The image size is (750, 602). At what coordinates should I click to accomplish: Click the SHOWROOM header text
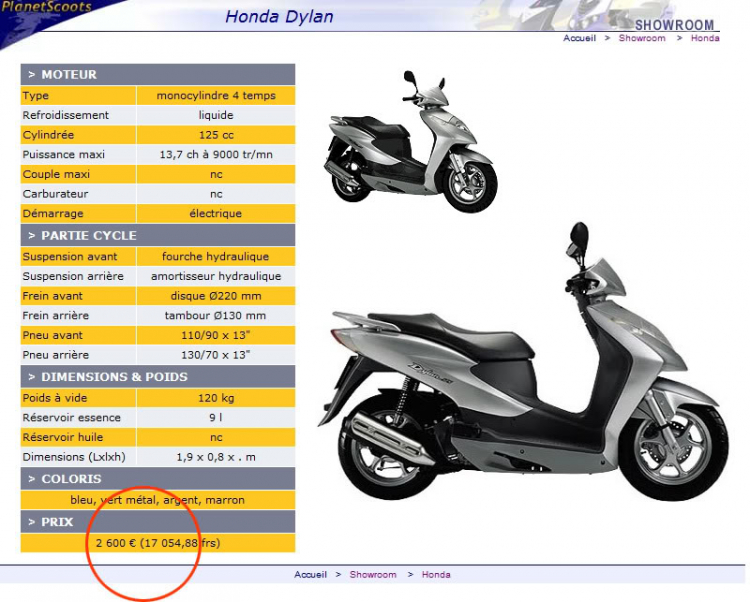tap(674, 25)
